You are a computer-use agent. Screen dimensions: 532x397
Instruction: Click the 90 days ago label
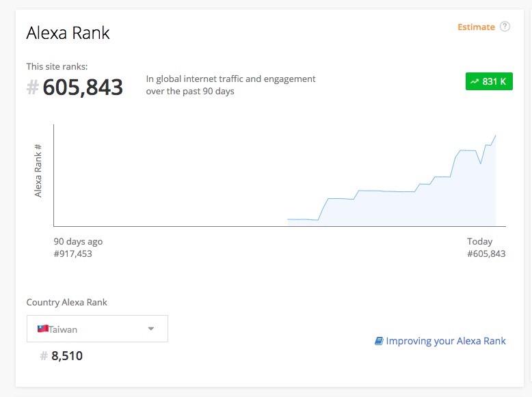click(78, 242)
